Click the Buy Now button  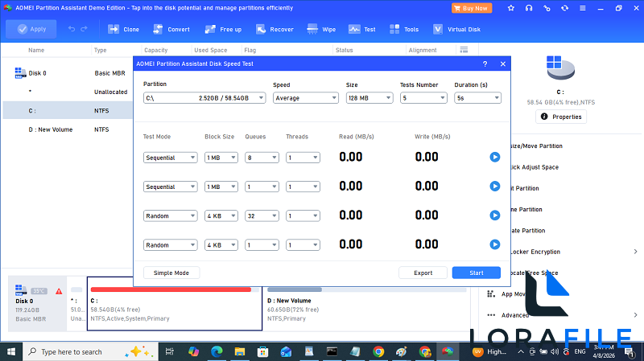472,8
